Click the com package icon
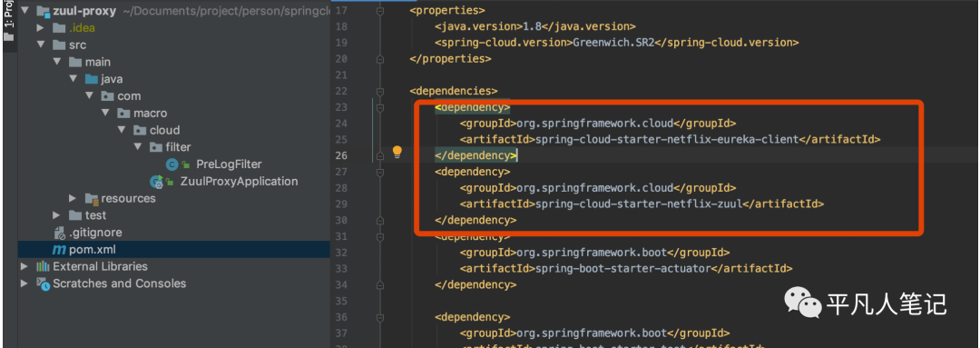Image resolution: width=980 pixels, height=348 pixels. 107,96
